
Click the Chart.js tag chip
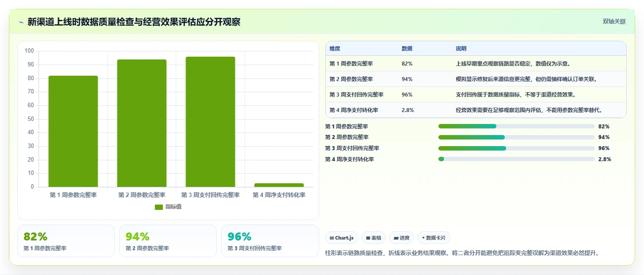pyautogui.click(x=341, y=238)
